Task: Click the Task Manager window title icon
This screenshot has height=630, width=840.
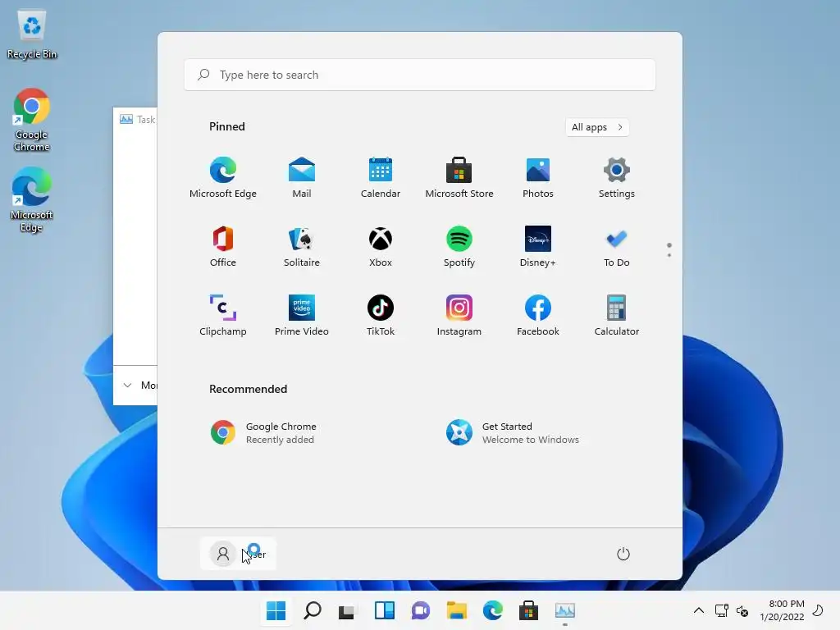Action: (x=126, y=119)
